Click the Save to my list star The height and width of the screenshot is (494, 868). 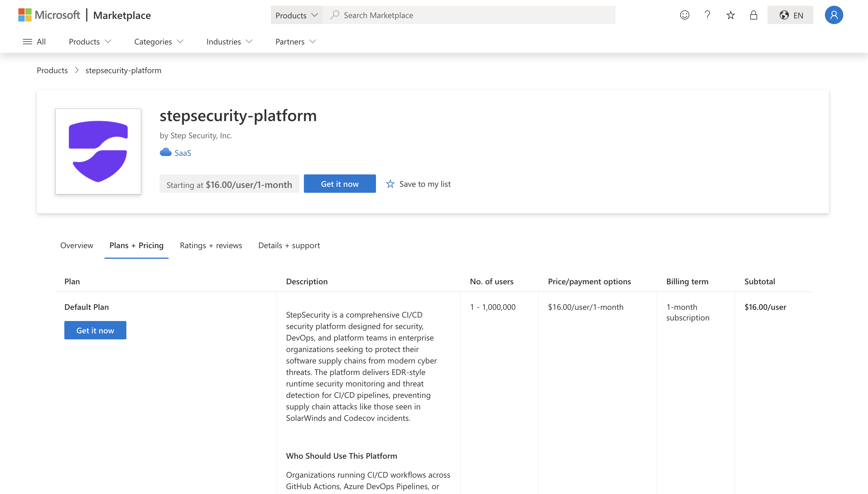click(390, 184)
